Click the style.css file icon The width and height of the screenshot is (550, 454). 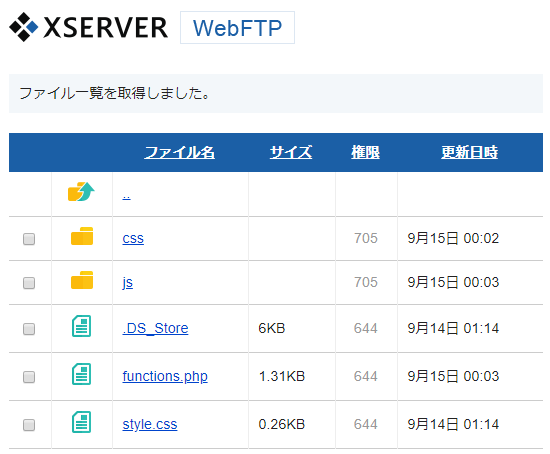(81, 422)
